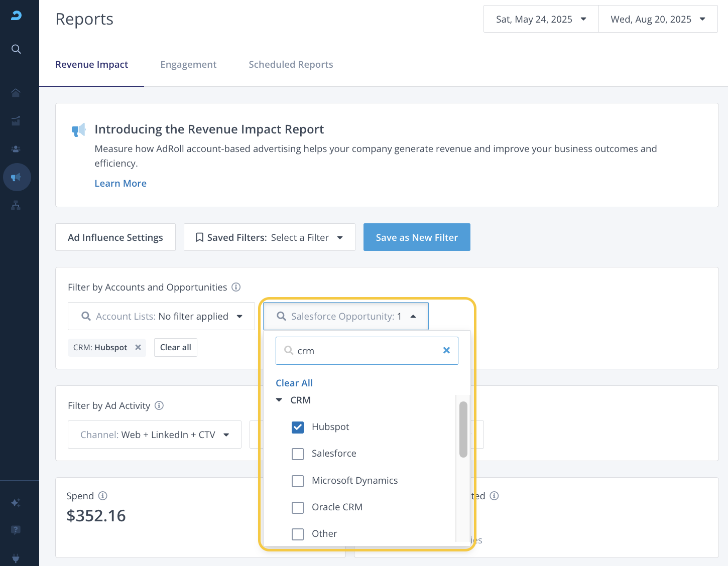
Task: Open the help question mark icon
Action: click(x=16, y=530)
